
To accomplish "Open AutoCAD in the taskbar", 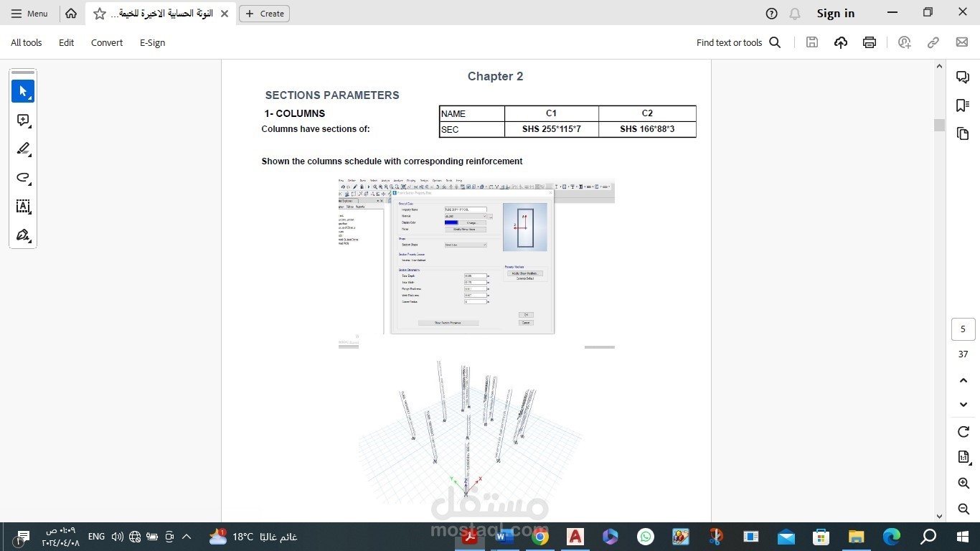I will click(575, 537).
